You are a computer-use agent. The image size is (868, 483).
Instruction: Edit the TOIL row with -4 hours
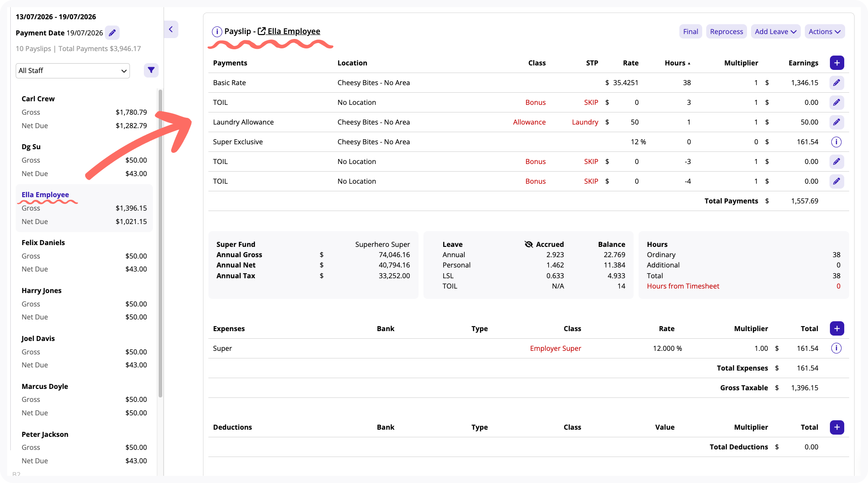(x=837, y=181)
